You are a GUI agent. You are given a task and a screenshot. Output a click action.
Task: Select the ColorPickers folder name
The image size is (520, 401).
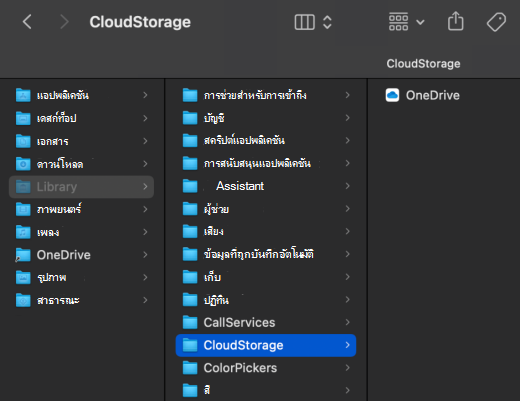click(x=240, y=368)
